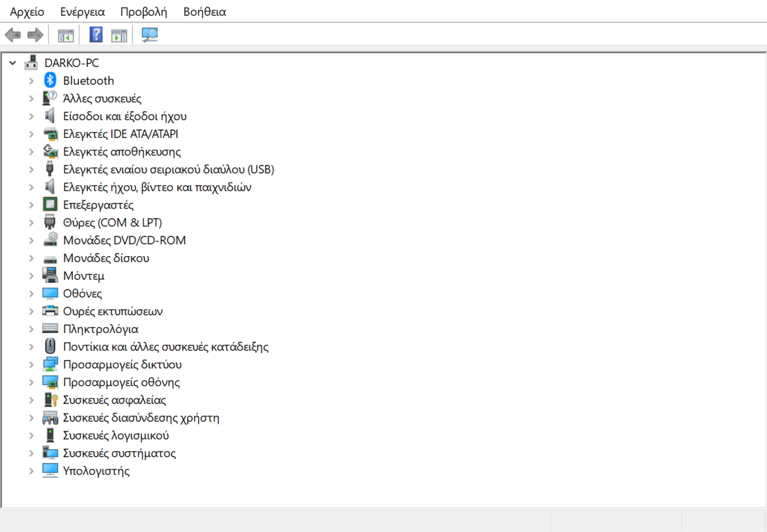
Task: Click the Back arrow toolbar button
Action: (12, 35)
